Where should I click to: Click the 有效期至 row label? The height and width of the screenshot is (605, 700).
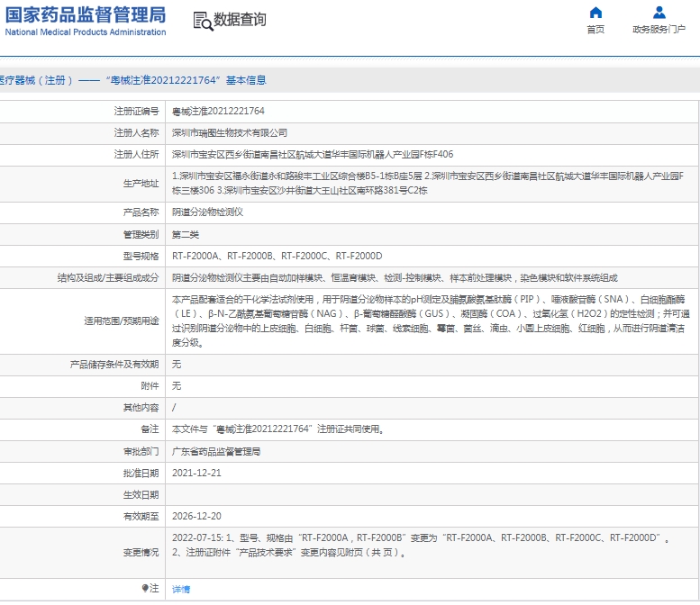[141, 516]
